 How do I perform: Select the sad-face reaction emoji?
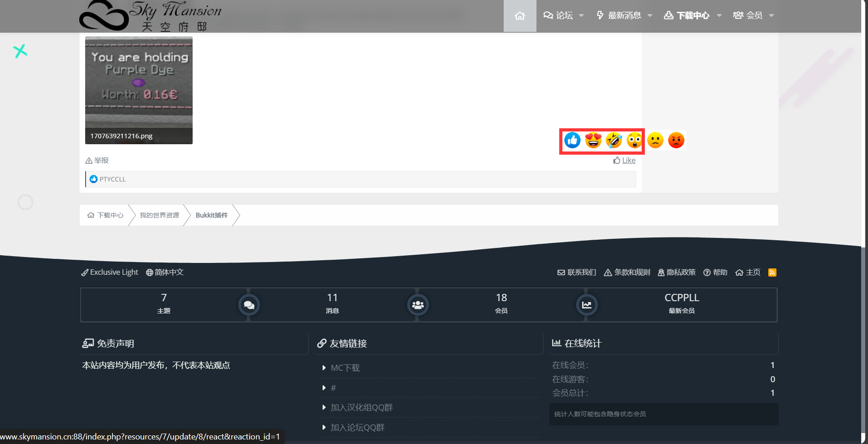pyautogui.click(x=654, y=141)
